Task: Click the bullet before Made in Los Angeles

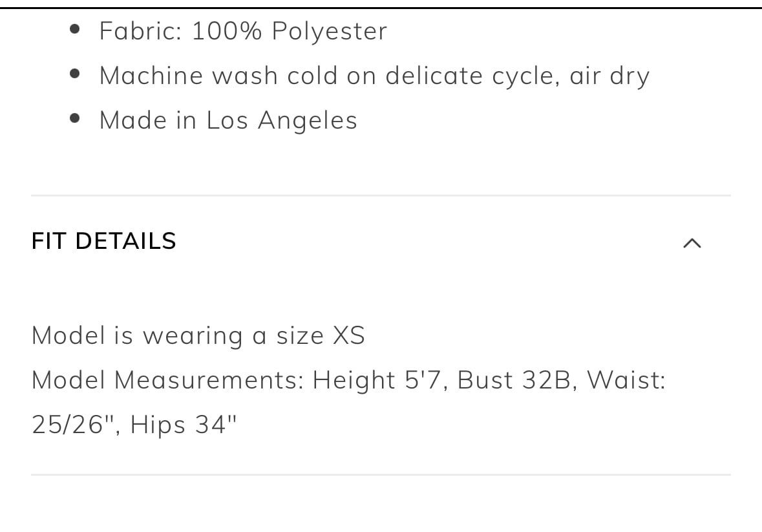Action: pos(75,118)
